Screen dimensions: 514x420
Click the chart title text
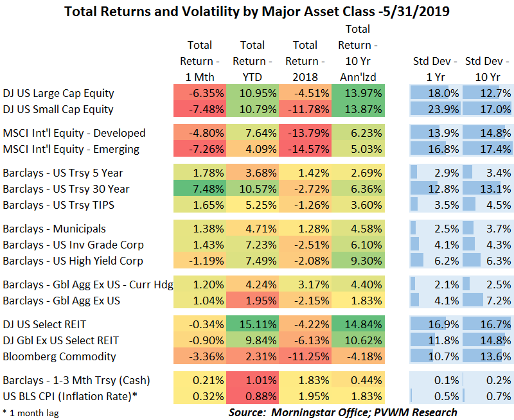(x=257, y=11)
